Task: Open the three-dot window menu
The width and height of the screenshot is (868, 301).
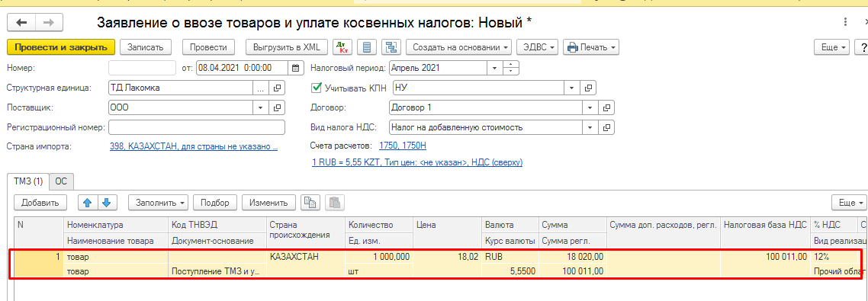Action: pyautogui.click(x=845, y=22)
